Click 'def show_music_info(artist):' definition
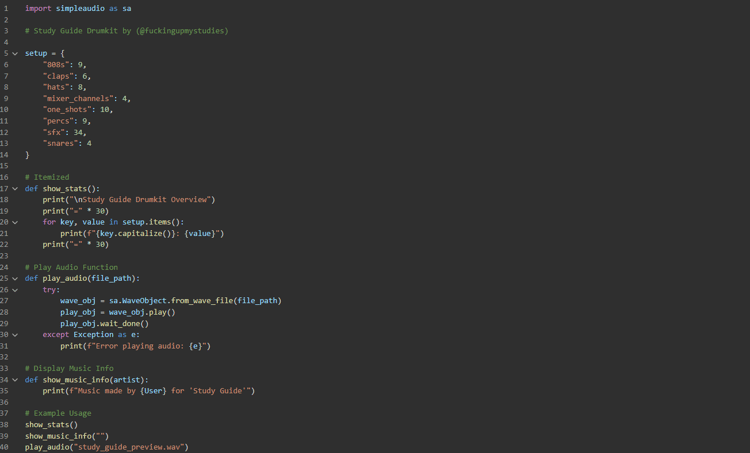Screen dimensions: 750x453 87,380
